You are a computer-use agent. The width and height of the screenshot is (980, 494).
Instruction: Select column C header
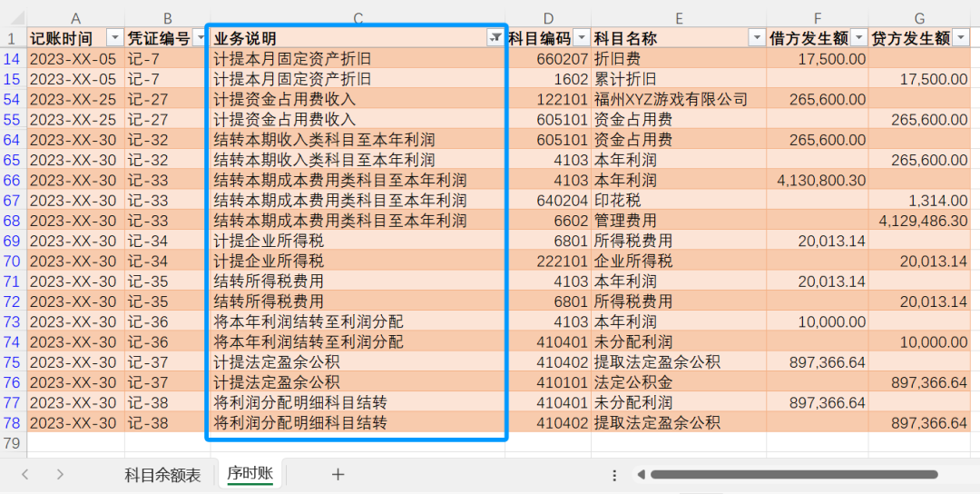358,19
